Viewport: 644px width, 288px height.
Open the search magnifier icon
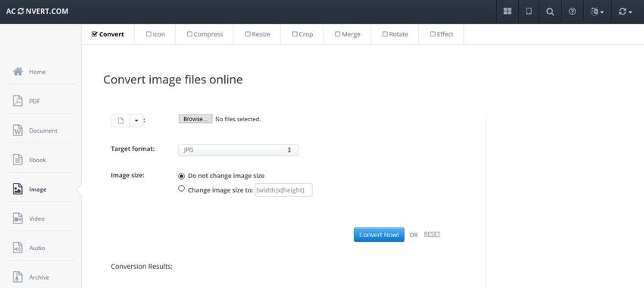[550, 11]
